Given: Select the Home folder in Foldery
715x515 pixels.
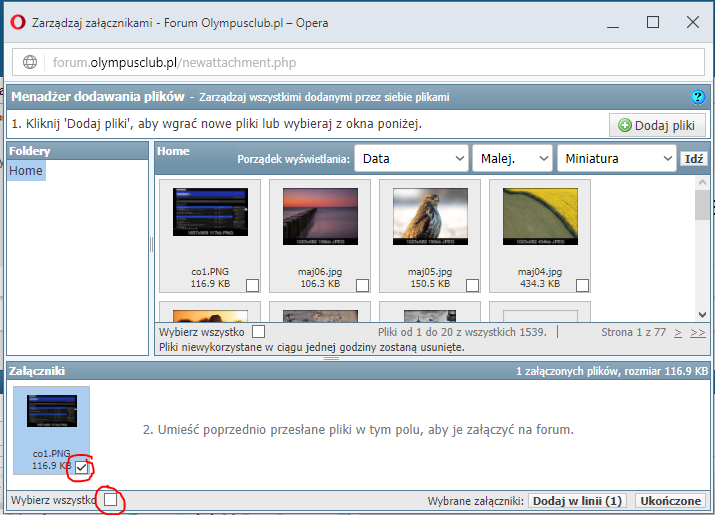Looking at the screenshot, I should [26, 171].
